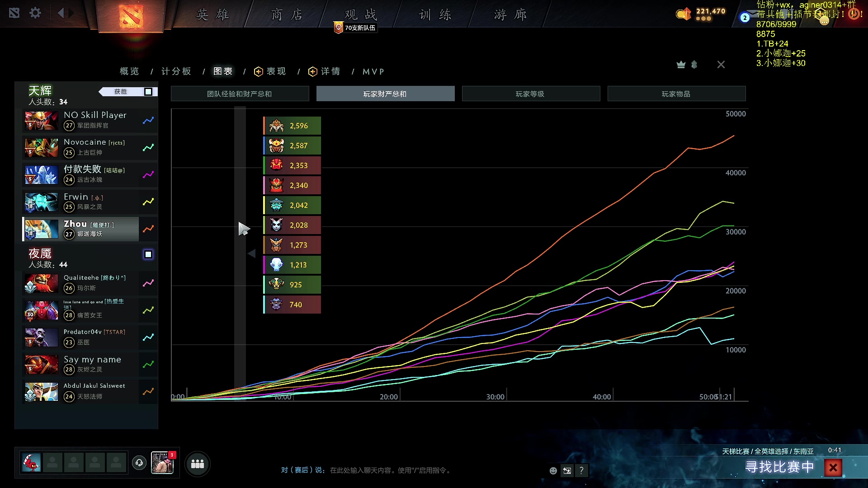Click the Dota 2 logo home button
The image size is (868, 488).
(x=131, y=17)
